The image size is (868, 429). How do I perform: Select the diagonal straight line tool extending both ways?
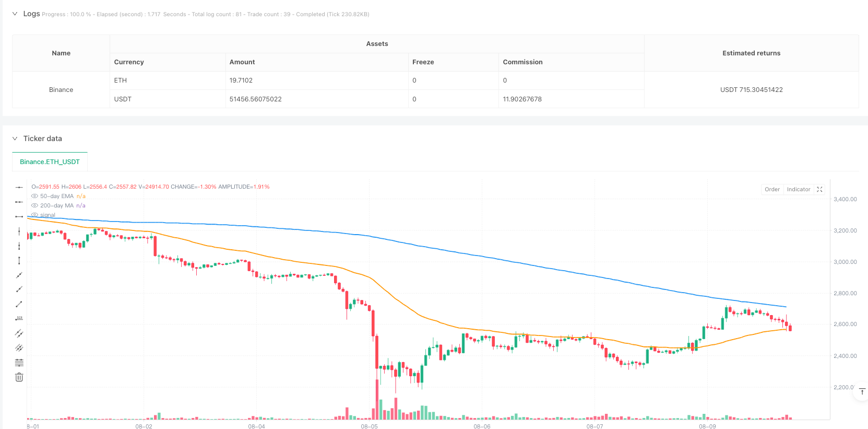19,275
